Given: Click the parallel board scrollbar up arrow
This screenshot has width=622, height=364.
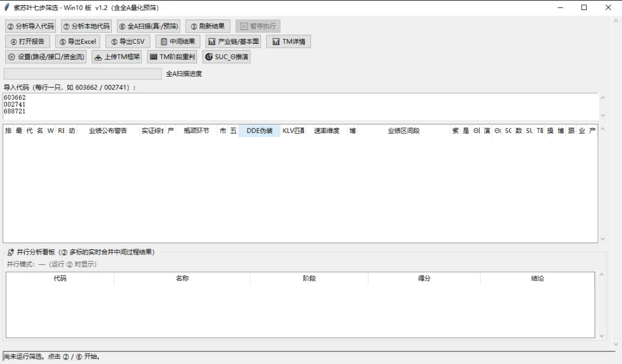Looking at the screenshot, I should coord(602,274).
